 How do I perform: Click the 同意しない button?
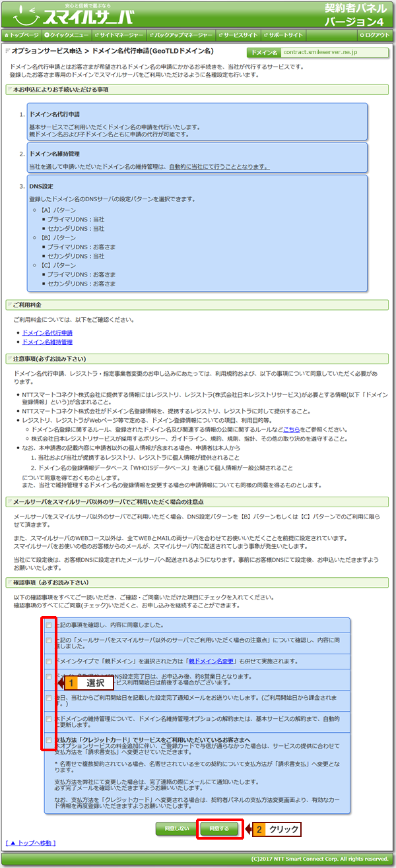coord(175,828)
